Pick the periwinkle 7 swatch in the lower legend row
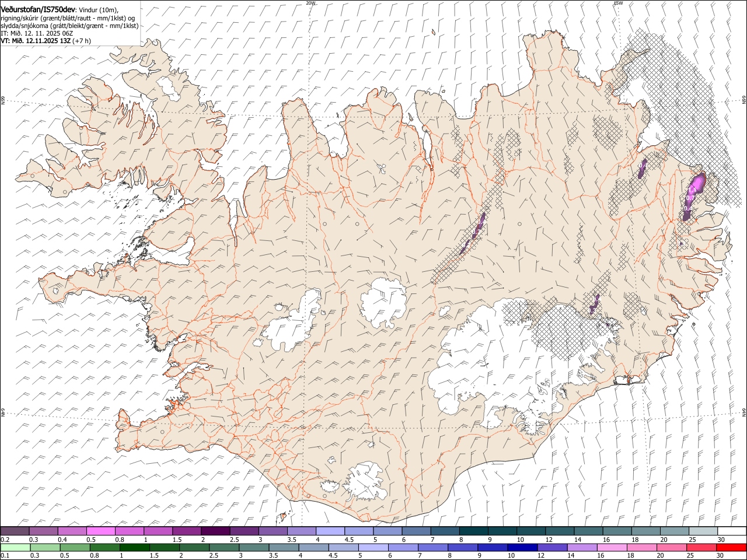Screen dimensions: 747x560 click(432, 548)
